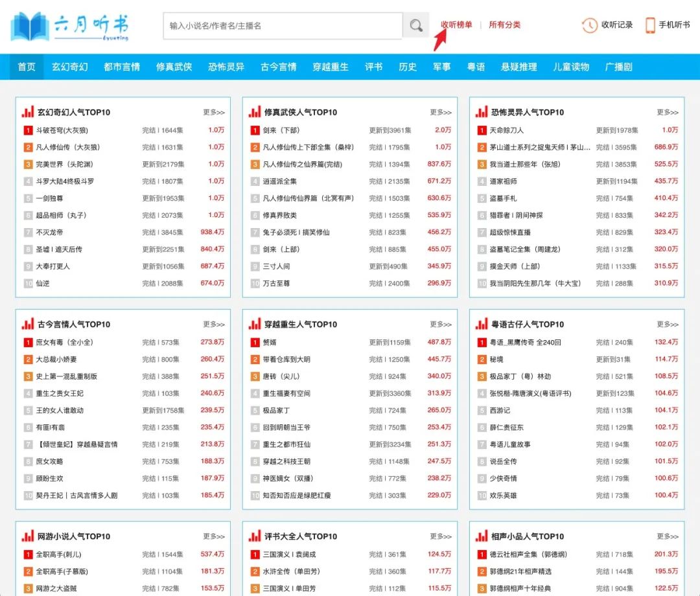The image size is (700, 596).
Task: Focus the novel/author search input field
Action: (283, 25)
